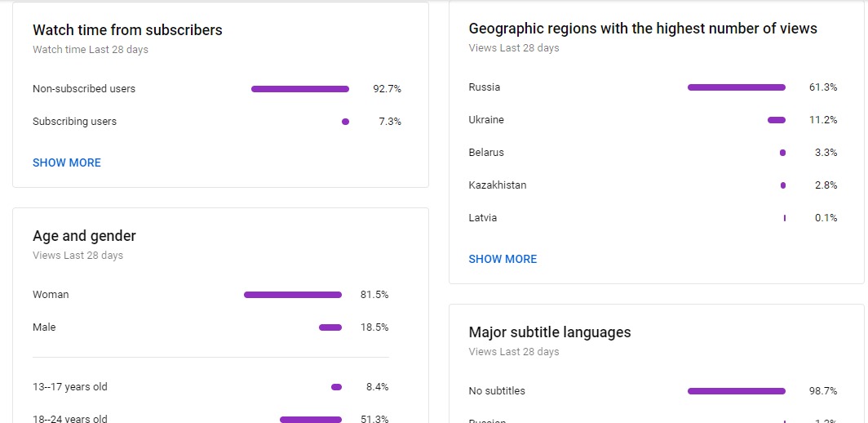Click the Latvia row label
Screen dimensions: 868x423
point(483,218)
